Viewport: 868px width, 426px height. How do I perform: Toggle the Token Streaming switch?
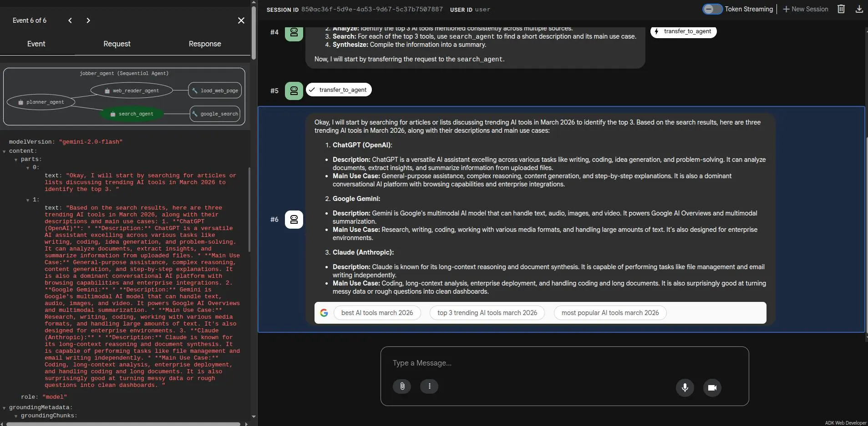click(x=712, y=9)
